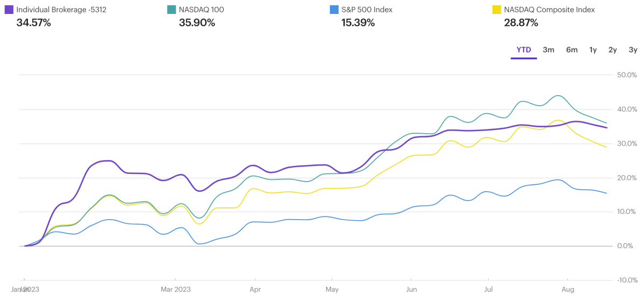
Task: Click the 28.87% NASDAQ Composite return value
Action: tap(521, 23)
